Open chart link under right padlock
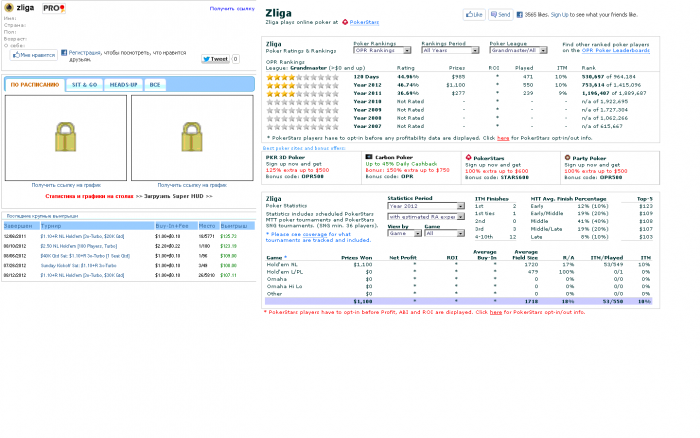 (192, 185)
